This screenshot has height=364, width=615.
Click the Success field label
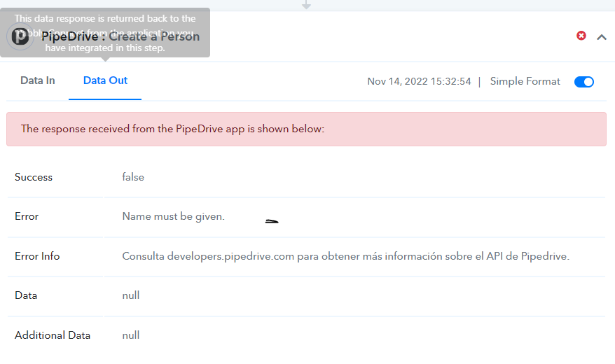tap(34, 176)
